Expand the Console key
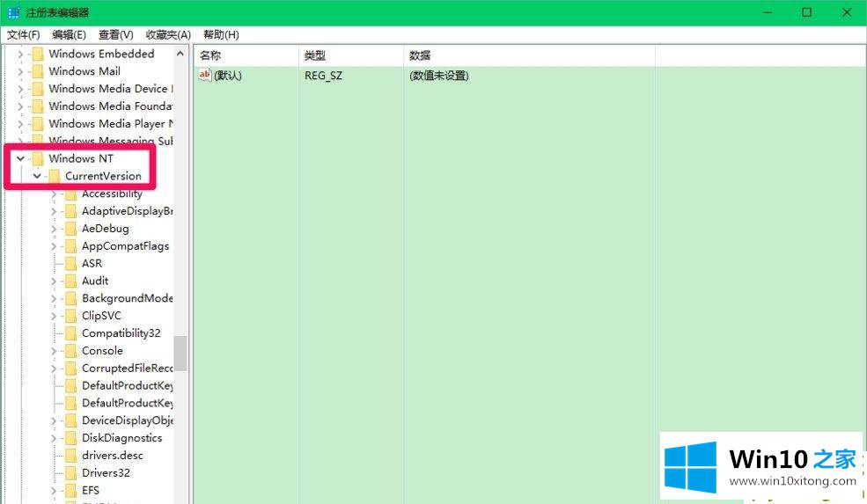 click(54, 351)
